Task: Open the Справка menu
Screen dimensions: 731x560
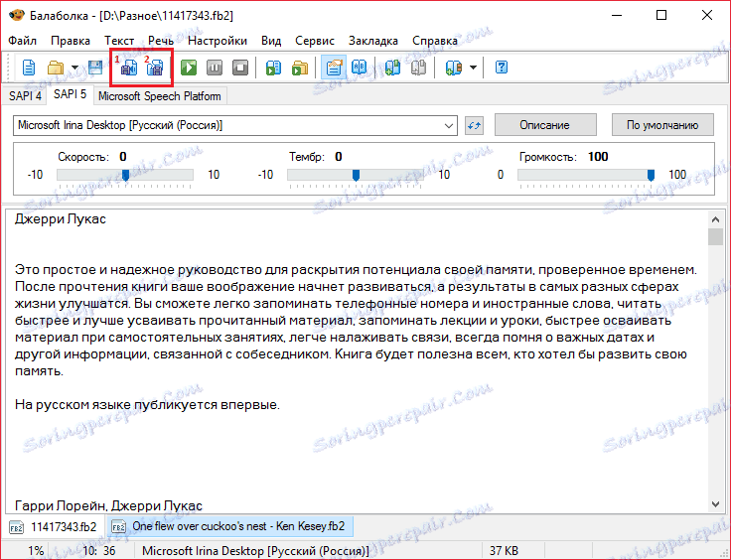Action: tap(435, 41)
